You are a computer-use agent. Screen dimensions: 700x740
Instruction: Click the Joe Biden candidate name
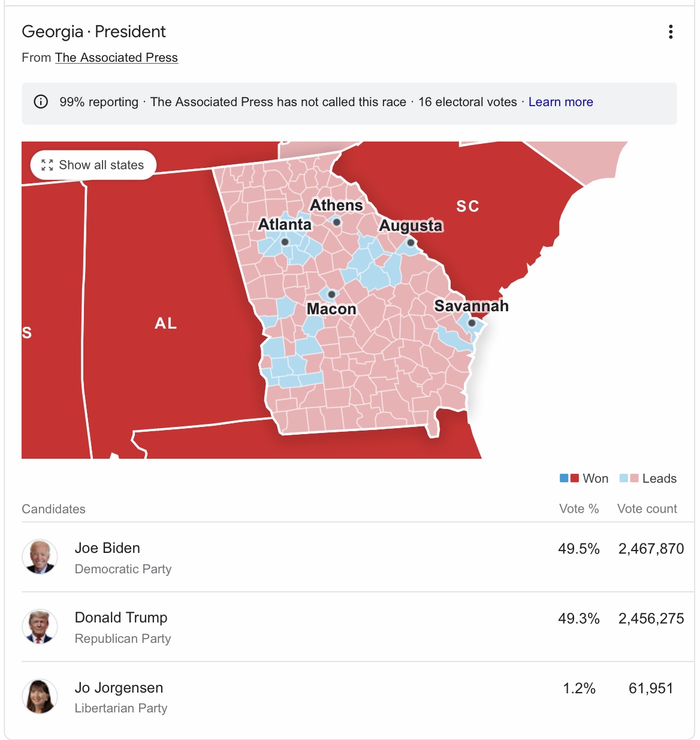point(107,548)
